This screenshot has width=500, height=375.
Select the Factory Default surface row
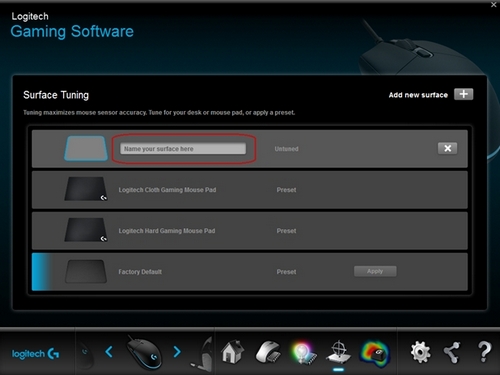pos(250,272)
